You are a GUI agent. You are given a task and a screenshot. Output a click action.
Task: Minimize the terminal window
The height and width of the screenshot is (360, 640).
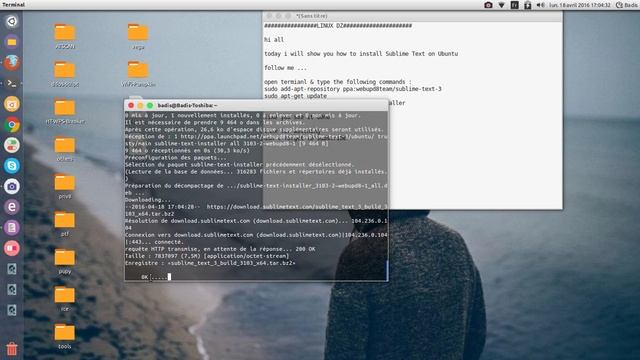pos(140,105)
